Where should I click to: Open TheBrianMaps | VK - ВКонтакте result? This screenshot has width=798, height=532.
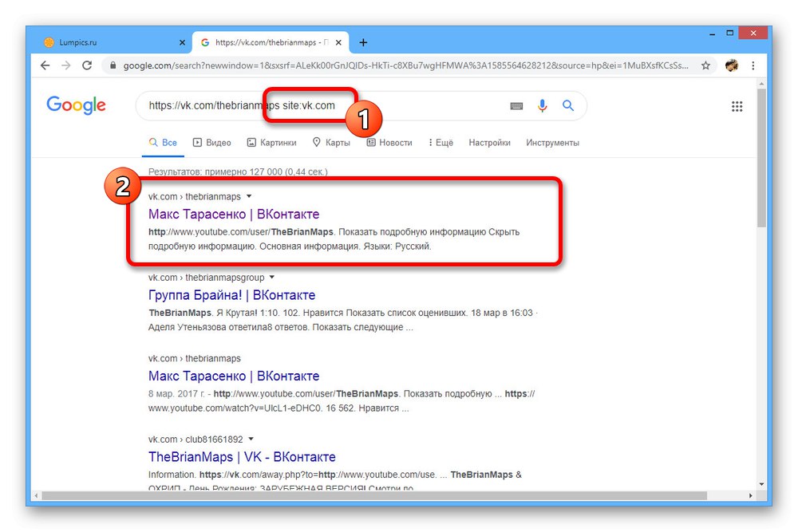coord(242,457)
